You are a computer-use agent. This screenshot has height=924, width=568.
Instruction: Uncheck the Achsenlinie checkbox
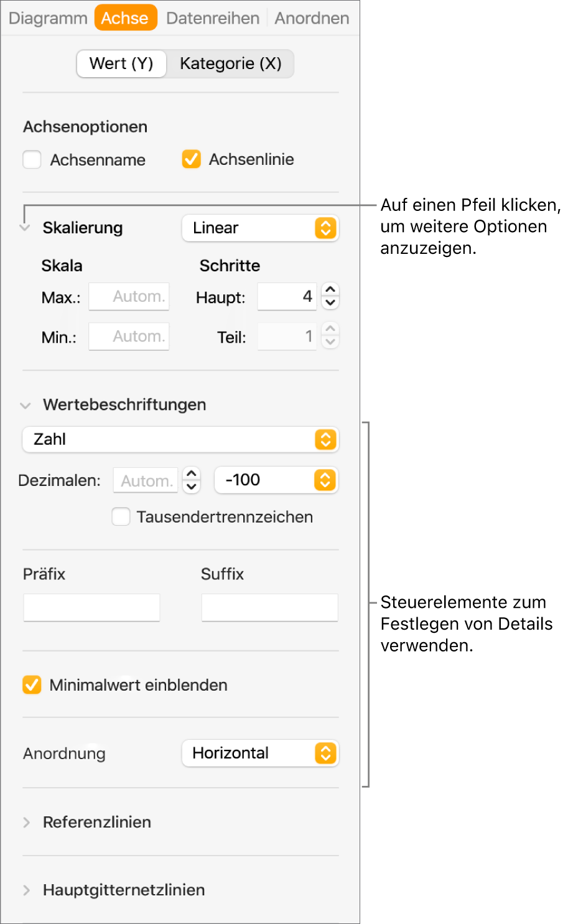[191, 159]
